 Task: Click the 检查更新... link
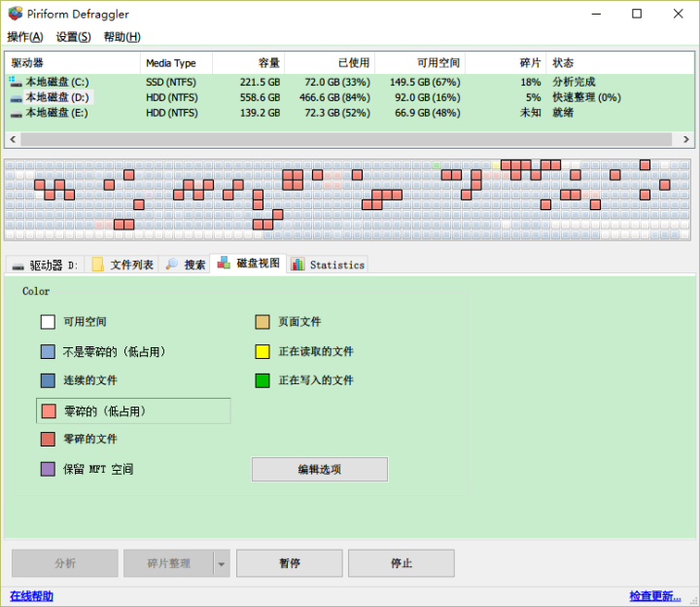tap(655, 596)
